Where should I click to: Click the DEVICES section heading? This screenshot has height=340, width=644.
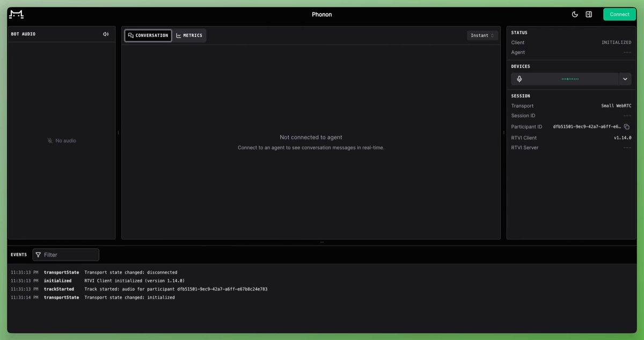tap(521, 67)
